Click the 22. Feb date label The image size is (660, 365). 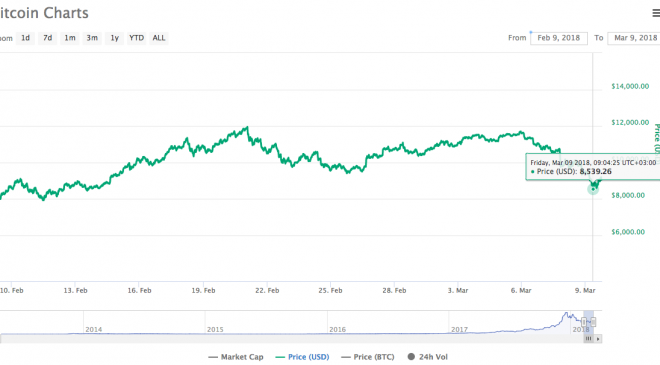267,290
